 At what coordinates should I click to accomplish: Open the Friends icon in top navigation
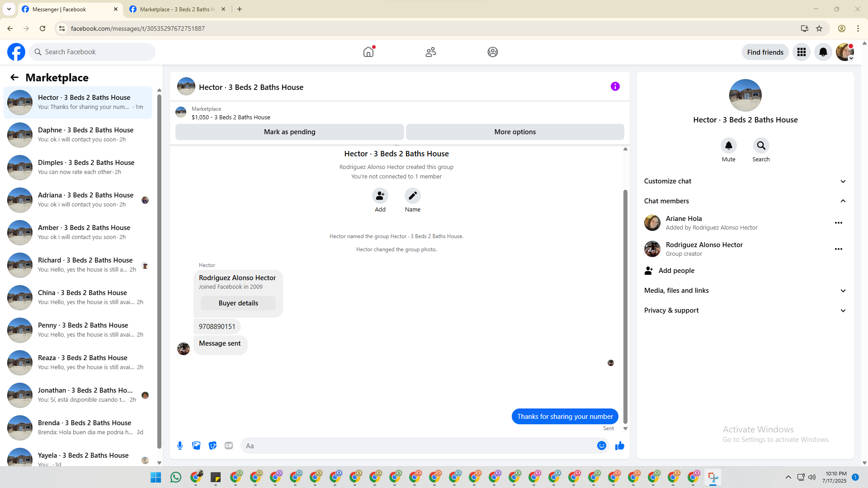[x=431, y=52]
